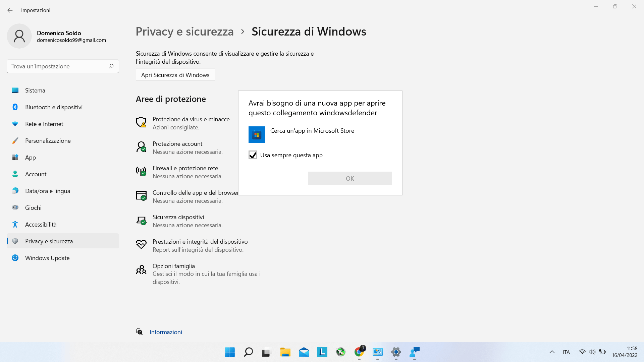Click the Trova un'impostazione search field
Viewport: 644px width, 362px height.
click(x=59, y=66)
